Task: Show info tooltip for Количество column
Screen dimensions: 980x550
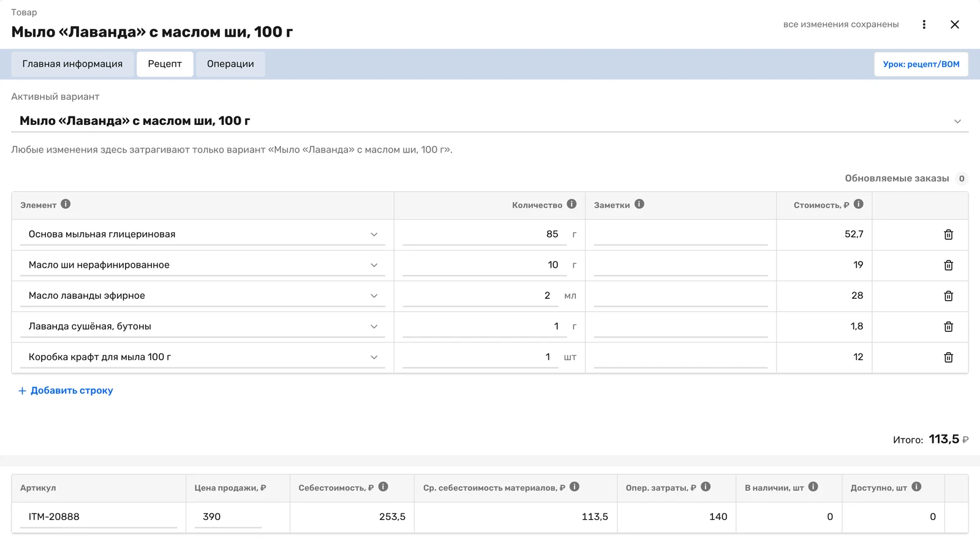Action: point(571,204)
